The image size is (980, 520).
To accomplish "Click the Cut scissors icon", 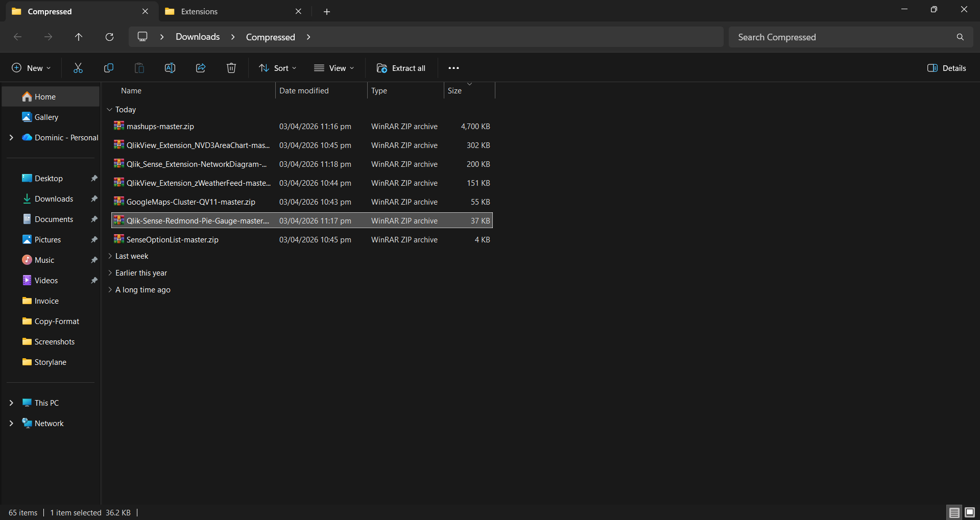I will [x=78, y=68].
